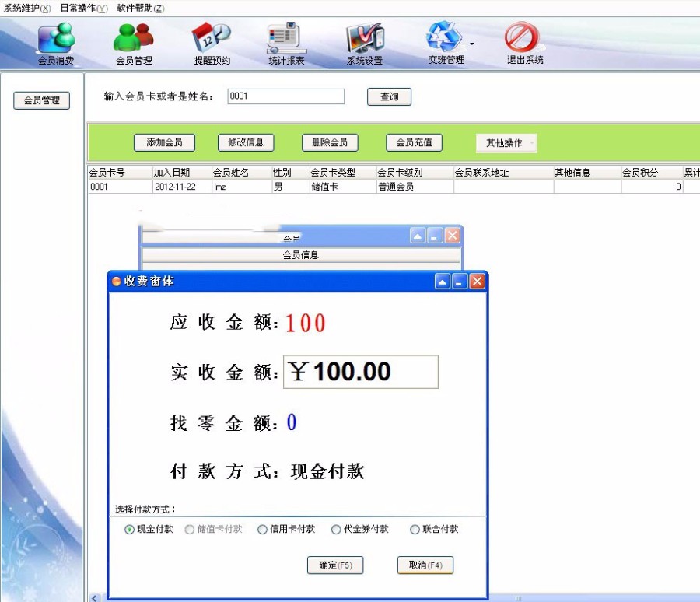Click 储值卡 card type cell
Image resolution: width=700 pixels, height=602 pixels.
click(x=342, y=187)
